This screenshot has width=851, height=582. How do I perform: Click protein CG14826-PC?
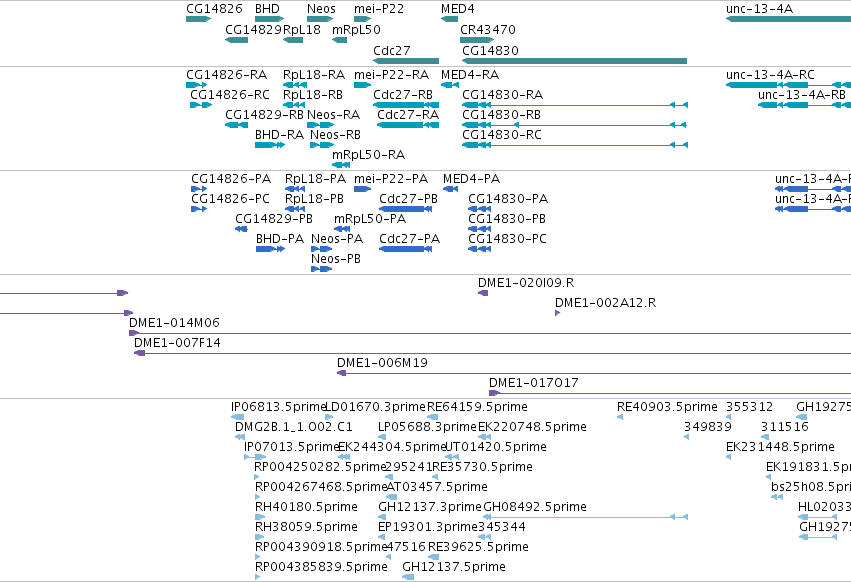coord(199,209)
